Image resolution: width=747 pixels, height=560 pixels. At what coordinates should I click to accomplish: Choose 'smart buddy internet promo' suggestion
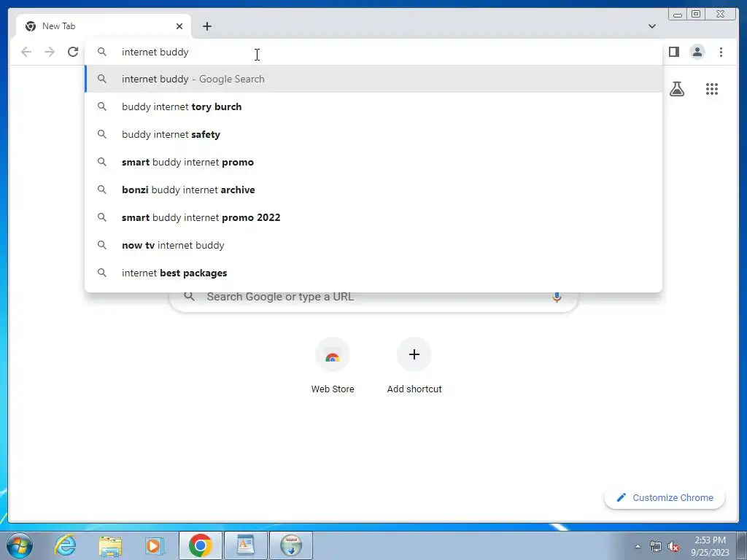(373, 162)
